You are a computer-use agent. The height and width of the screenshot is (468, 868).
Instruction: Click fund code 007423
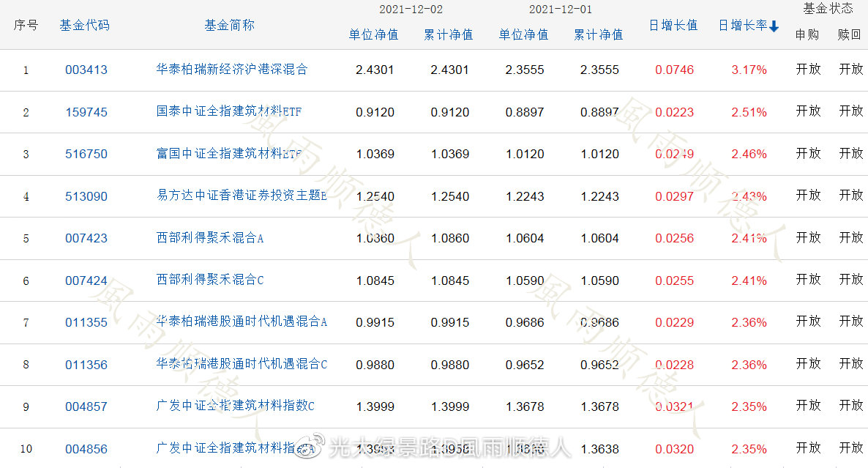[x=86, y=238]
